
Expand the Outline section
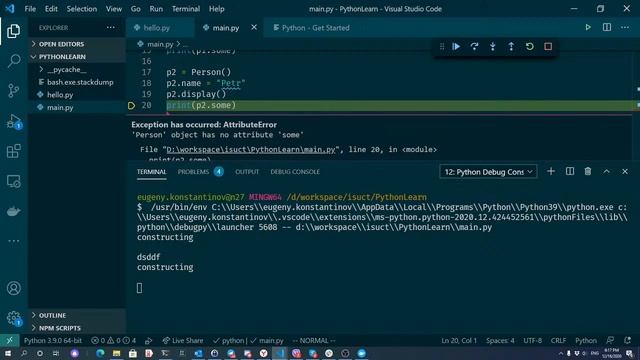tap(76, 315)
